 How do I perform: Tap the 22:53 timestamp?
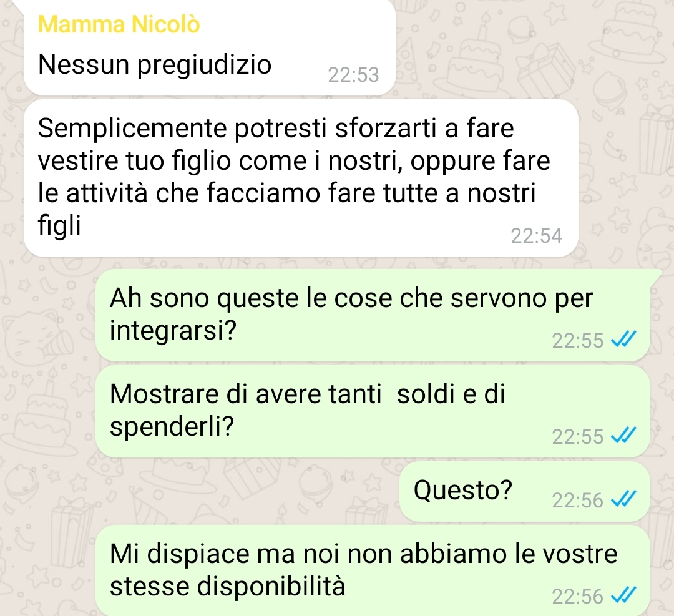(353, 75)
